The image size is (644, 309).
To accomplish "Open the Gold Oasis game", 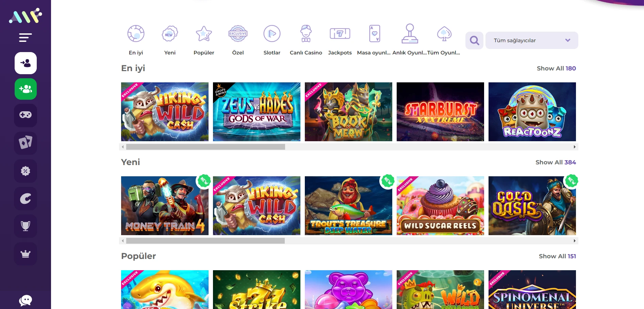I will click(x=532, y=206).
